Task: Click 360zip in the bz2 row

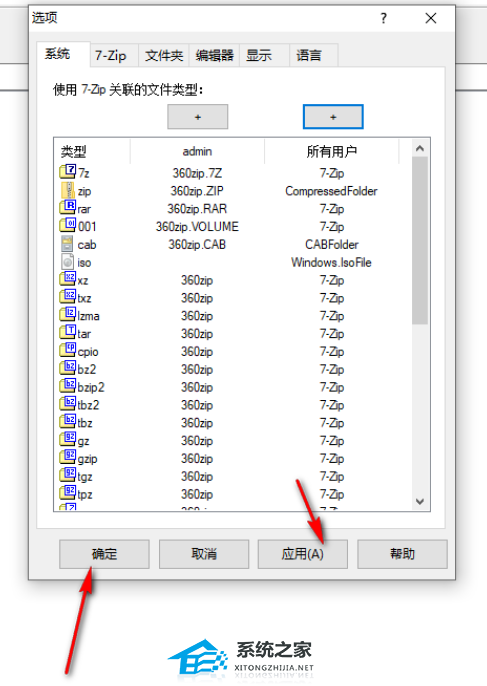Action: tap(197, 370)
